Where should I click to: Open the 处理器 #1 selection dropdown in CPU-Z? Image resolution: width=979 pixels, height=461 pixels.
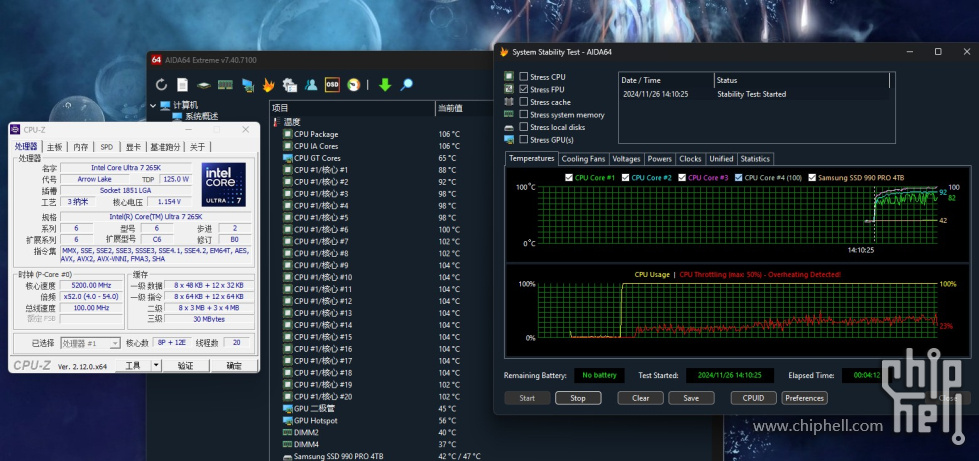(115, 343)
